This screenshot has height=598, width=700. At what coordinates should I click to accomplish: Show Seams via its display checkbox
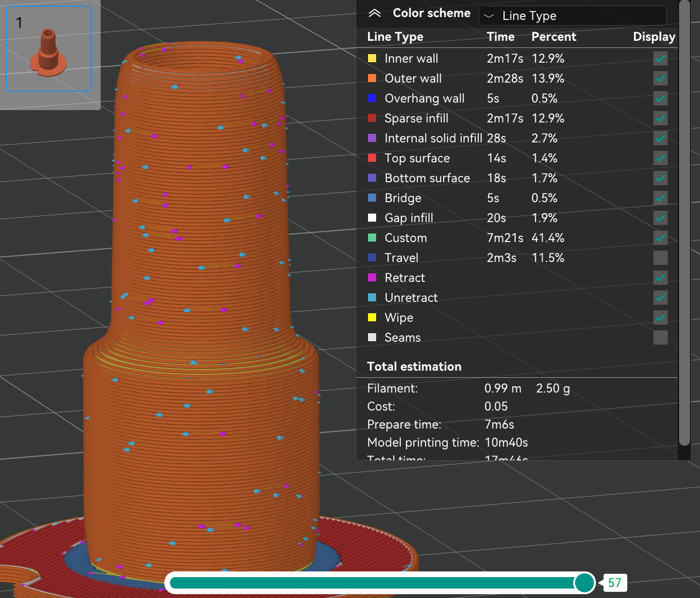661,337
